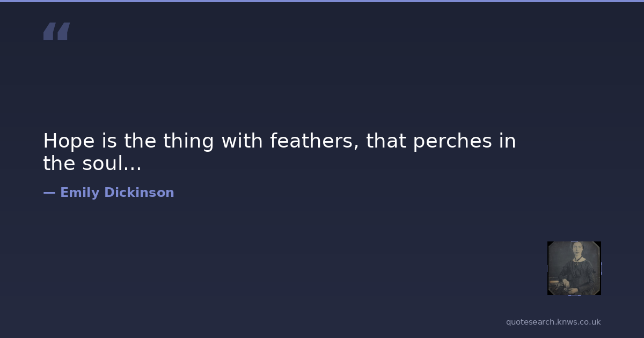Click the purple accent bar at the top
Screen dimensions: 644x338
click(322, 1)
